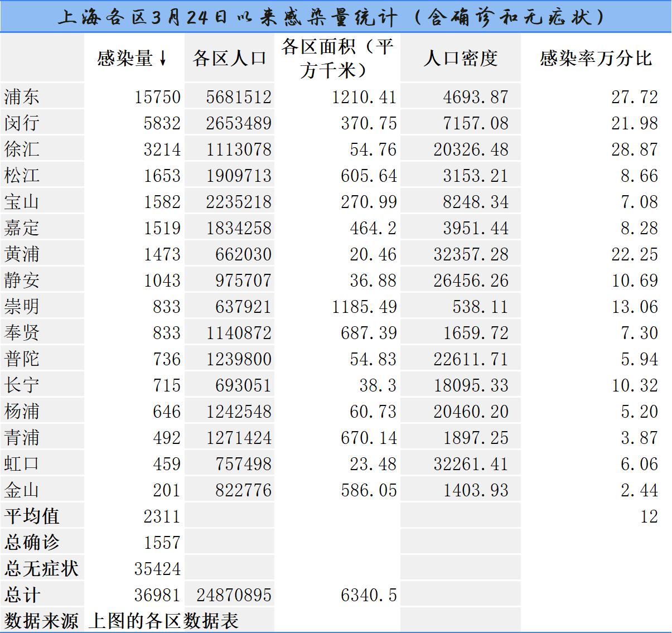
Task: Click the 感染率万分比 column header
Action: click(x=596, y=58)
